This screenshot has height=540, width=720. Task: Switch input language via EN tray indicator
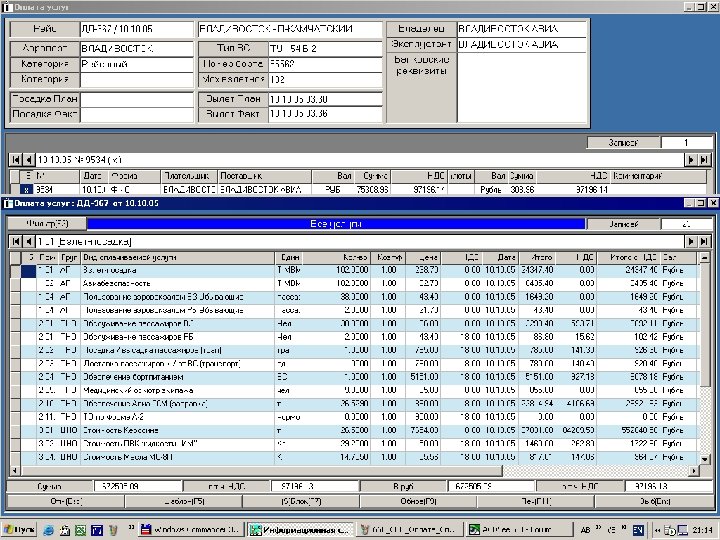(638, 530)
